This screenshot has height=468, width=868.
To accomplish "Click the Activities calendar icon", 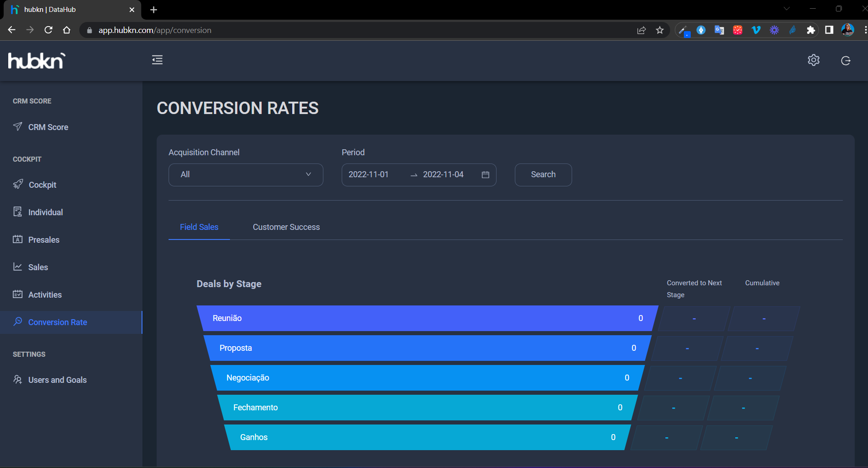I will point(17,294).
